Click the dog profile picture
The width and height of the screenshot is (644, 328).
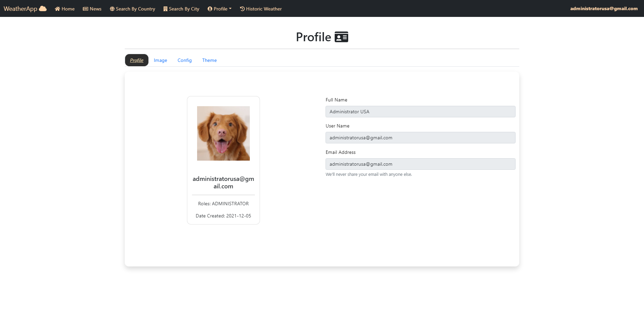click(223, 133)
